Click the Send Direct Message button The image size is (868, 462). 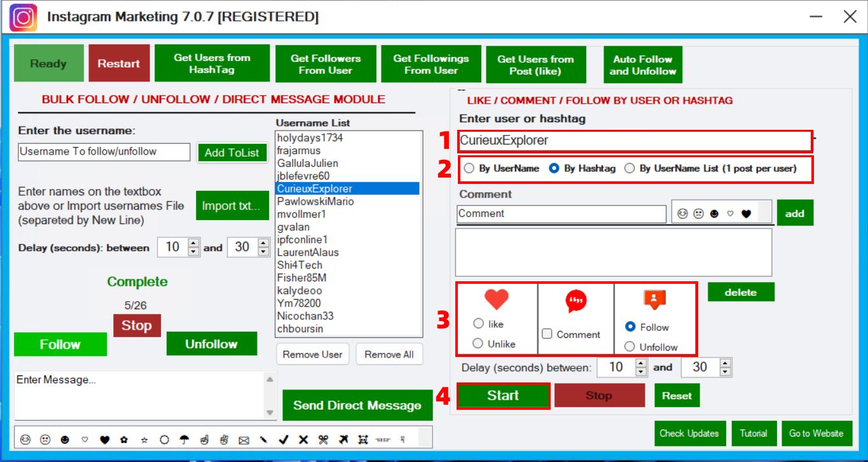357,405
